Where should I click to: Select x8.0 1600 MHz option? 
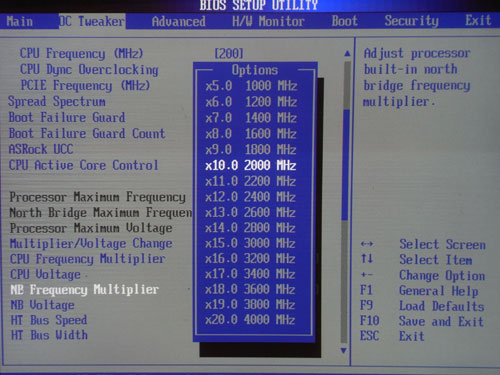[251, 134]
